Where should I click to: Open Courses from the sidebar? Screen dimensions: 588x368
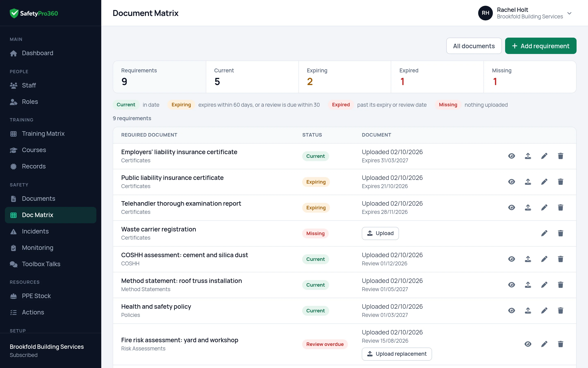(51, 150)
